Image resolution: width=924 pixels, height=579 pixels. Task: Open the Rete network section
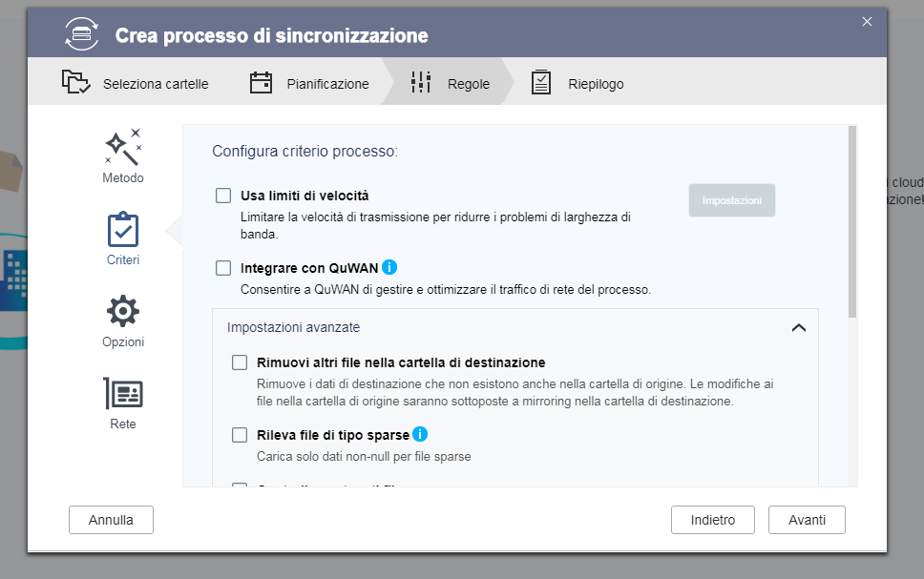pos(123,393)
